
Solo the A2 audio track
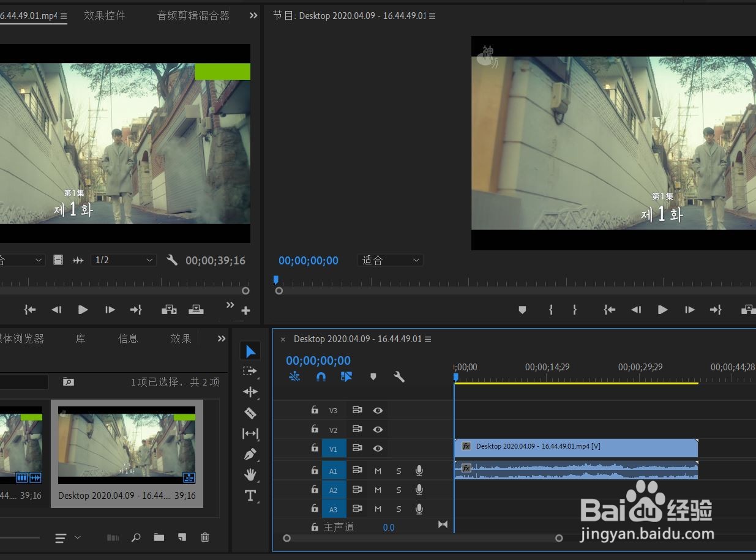[399, 490]
